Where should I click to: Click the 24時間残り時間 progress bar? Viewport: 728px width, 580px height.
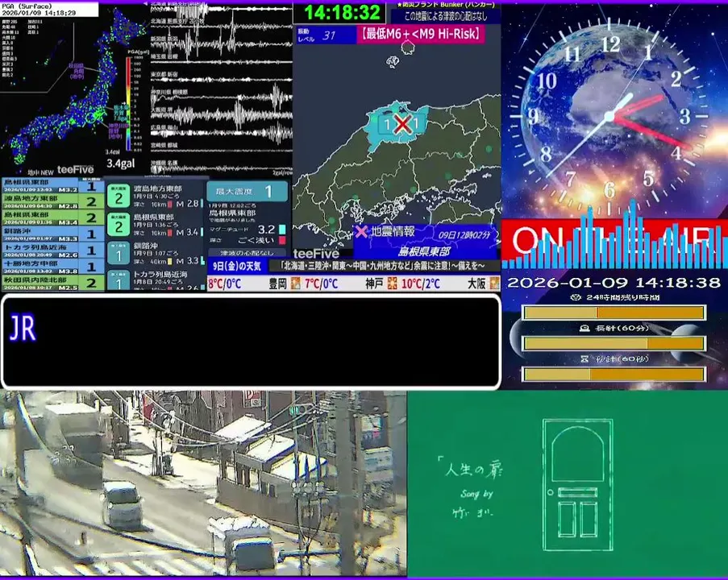(614, 313)
